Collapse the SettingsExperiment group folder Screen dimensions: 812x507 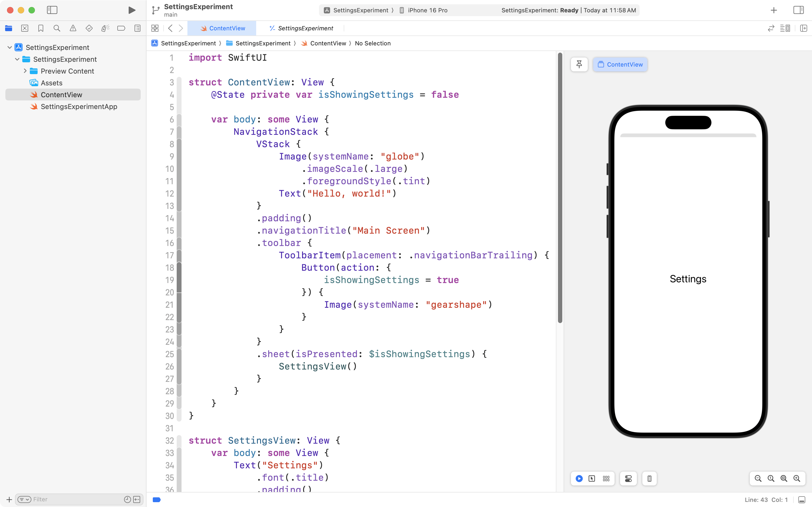click(17, 59)
